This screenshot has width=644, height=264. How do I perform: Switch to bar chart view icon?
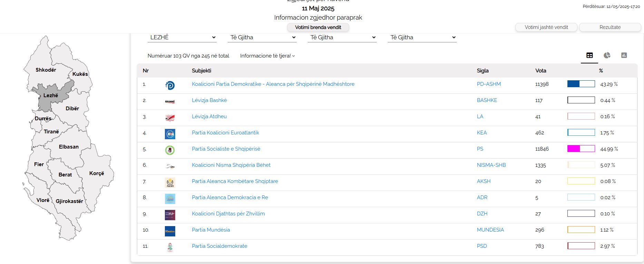624,55
